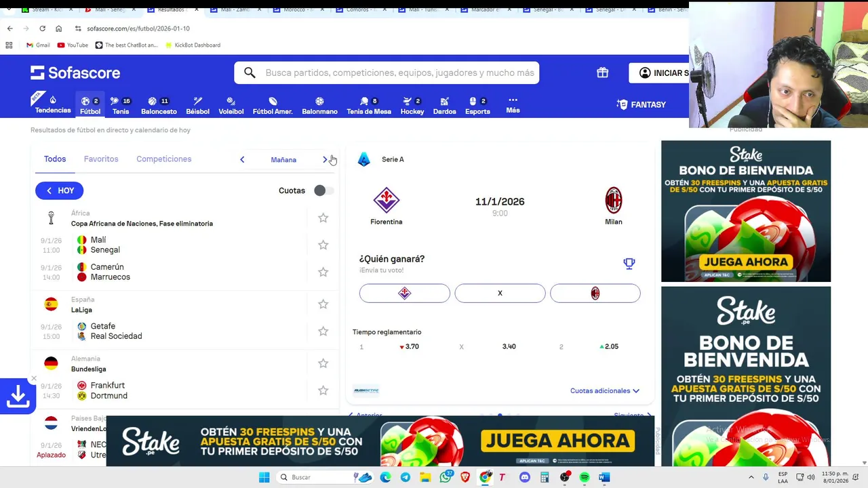Click the browser address bar URL
The width and height of the screenshot is (868, 488).
(x=138, y=28)
